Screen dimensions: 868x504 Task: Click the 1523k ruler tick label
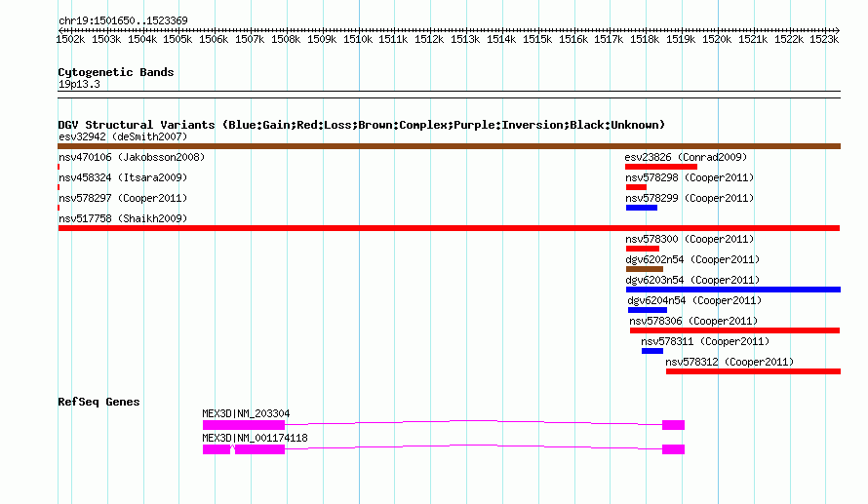coord(824,39)
